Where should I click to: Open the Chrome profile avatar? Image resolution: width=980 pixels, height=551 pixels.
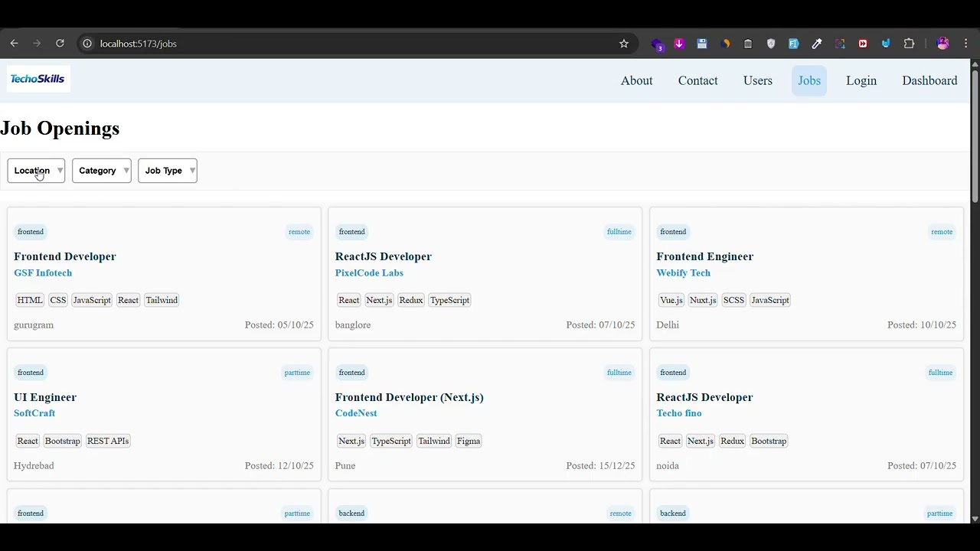click(943, 44)
